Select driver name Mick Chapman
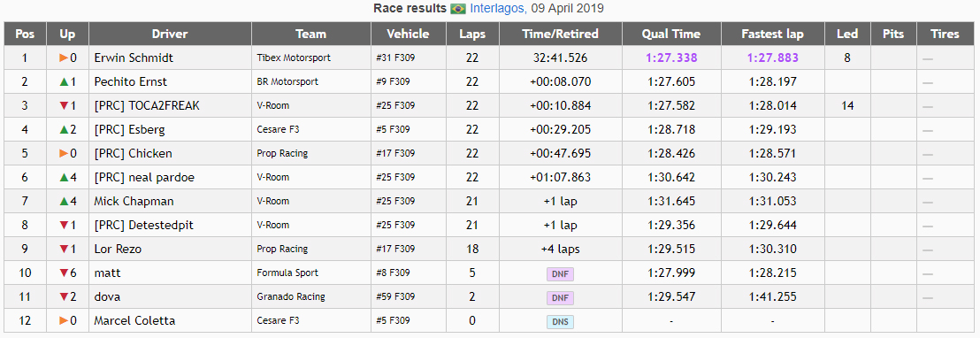The width and height of the screenshot is (980, 338). (134, 201)
